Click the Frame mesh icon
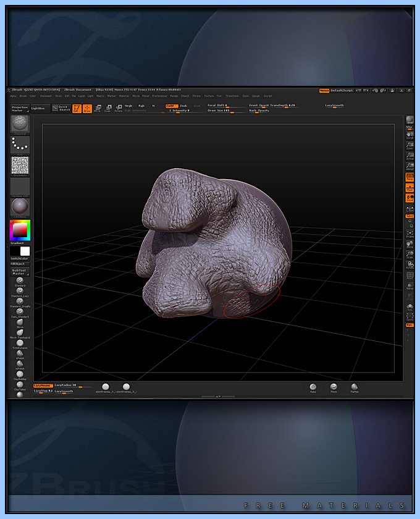The image size is (420, 519). coord(409,234)
